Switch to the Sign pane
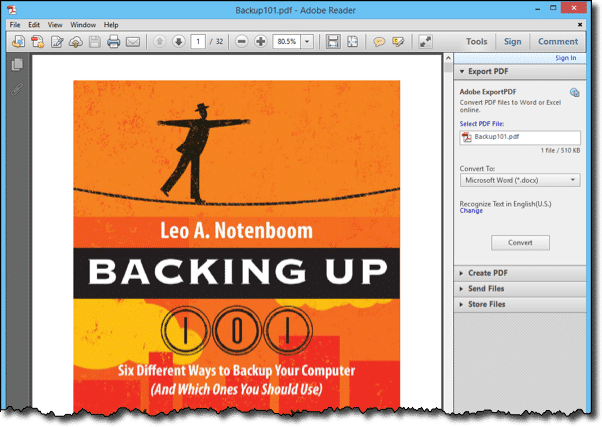Image resolution: width=602 pixels, height=427 pixels. 513,41
